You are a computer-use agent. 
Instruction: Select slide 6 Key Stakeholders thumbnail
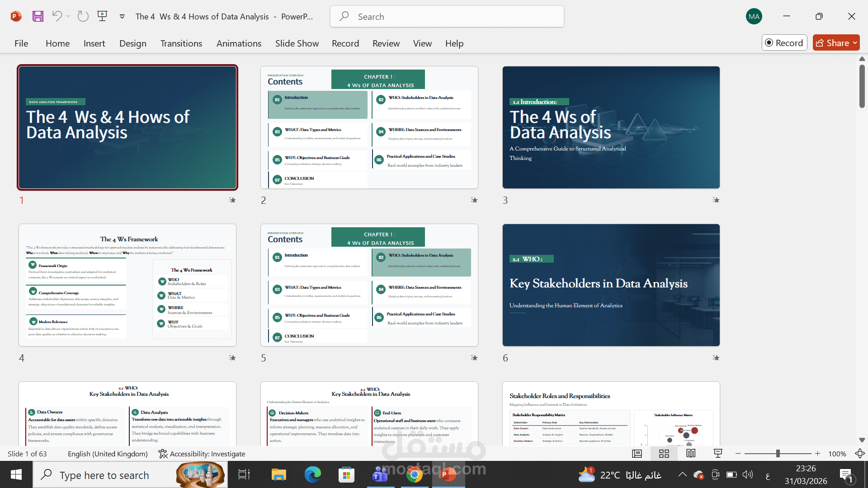[611, 285]
